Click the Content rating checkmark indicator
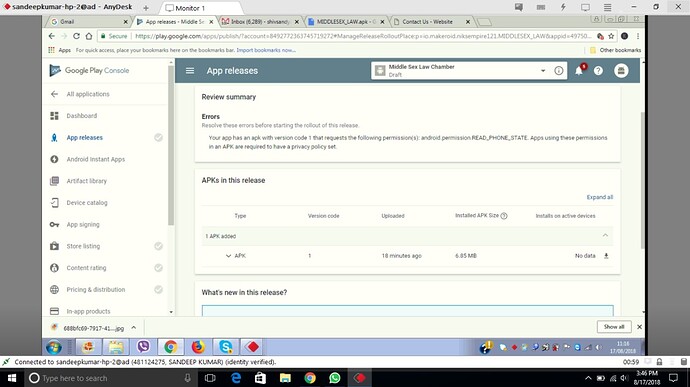This screenshot has height=387, width=690. pyautogui.click(x=158, y=268)
